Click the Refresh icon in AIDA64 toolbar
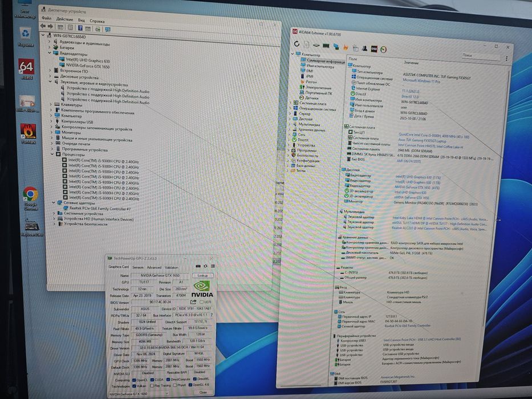This screenshot has width=532, height=399. coord(297,43)
